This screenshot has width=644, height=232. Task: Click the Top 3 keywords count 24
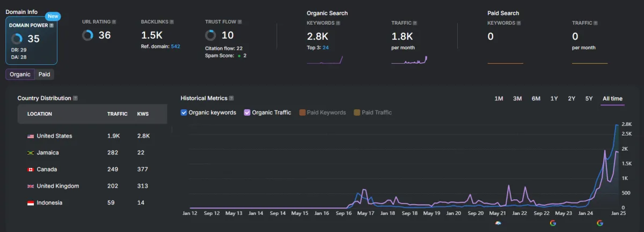pyautogui.click(x=326, y=48)
